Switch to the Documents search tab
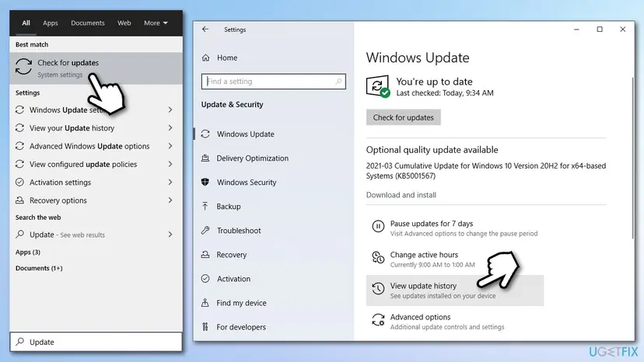 click(87, 23)
